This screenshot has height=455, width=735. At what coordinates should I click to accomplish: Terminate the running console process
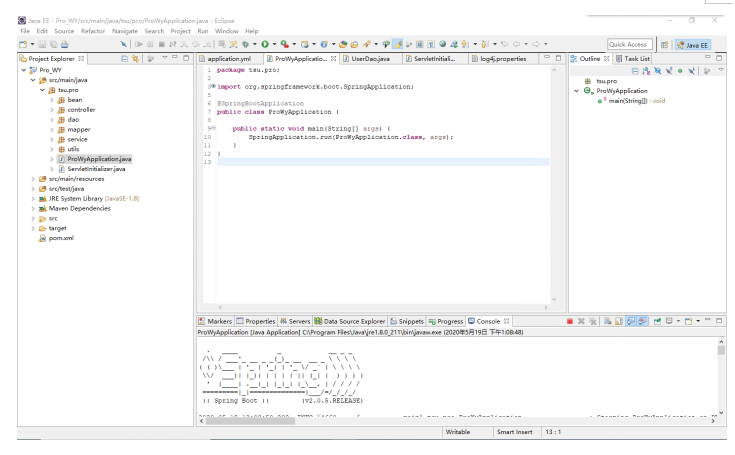(x=570, y=321)
